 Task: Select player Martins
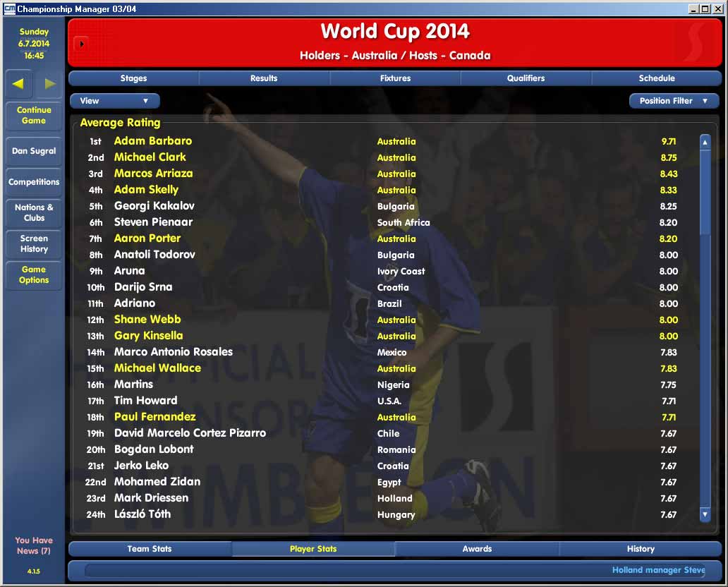tap(133, 385)
